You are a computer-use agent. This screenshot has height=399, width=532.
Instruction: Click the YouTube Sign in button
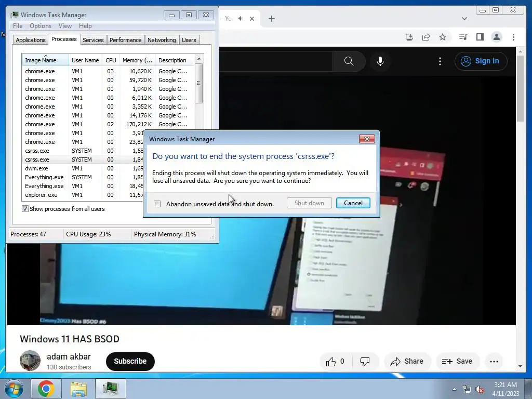(481, 61)
